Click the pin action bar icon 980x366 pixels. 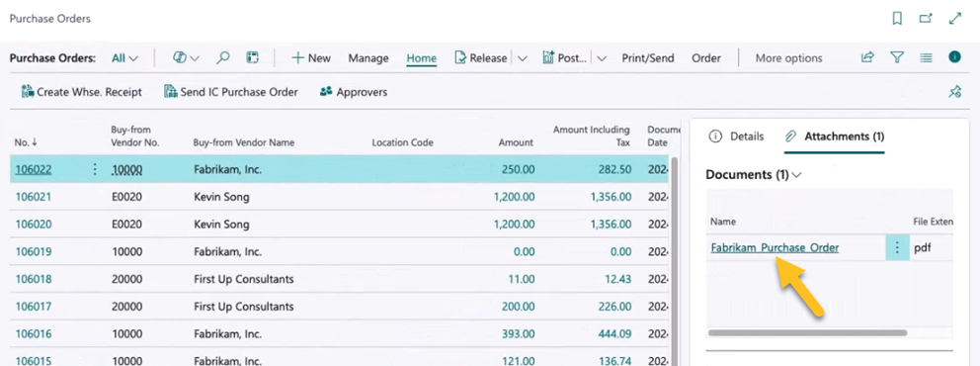(x=954, y=92)
